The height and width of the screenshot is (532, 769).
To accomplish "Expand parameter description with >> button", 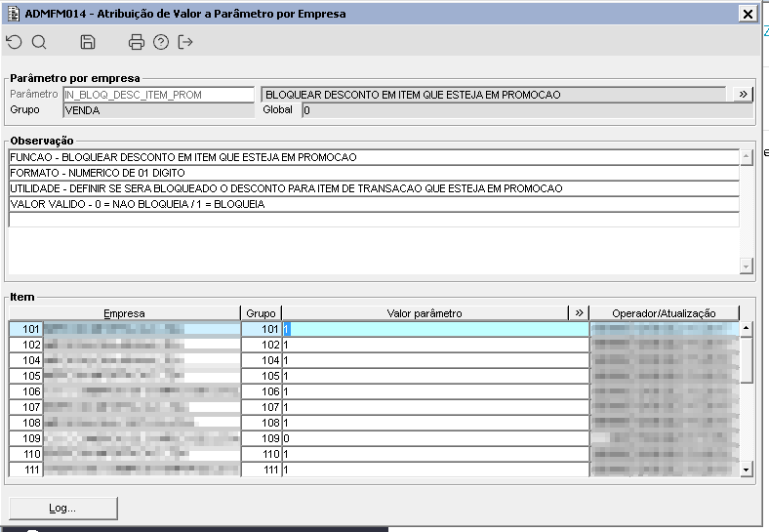I will click(743, 95).
